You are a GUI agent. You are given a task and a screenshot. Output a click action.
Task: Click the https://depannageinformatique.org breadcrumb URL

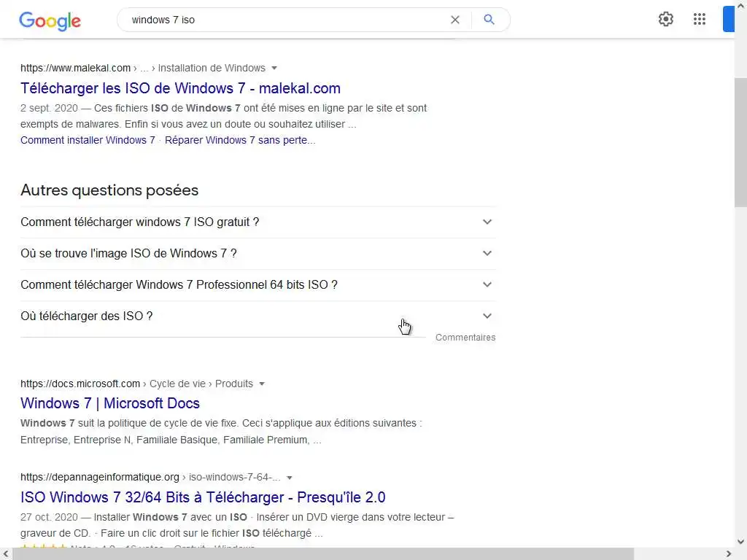click(99, 477)
